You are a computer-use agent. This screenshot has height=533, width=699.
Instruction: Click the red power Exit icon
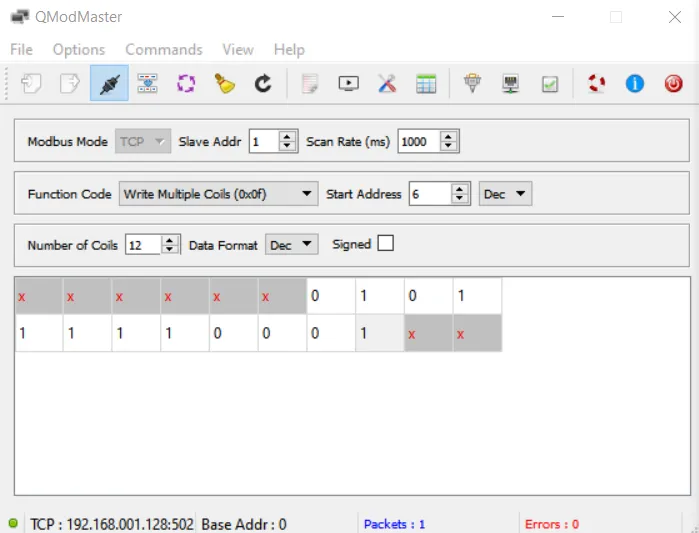[673, 84]
